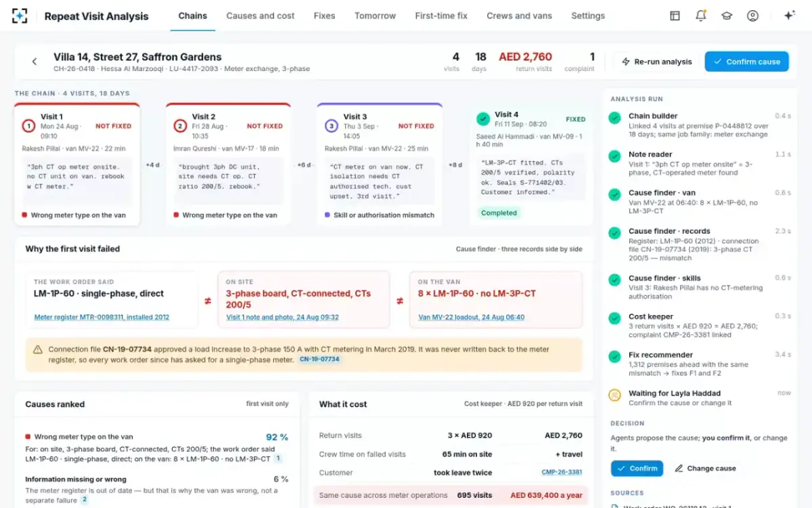This screenshot has height=508, width=812.
Task: Click the green checkmark on Visit 4
Action: (482, 119)
